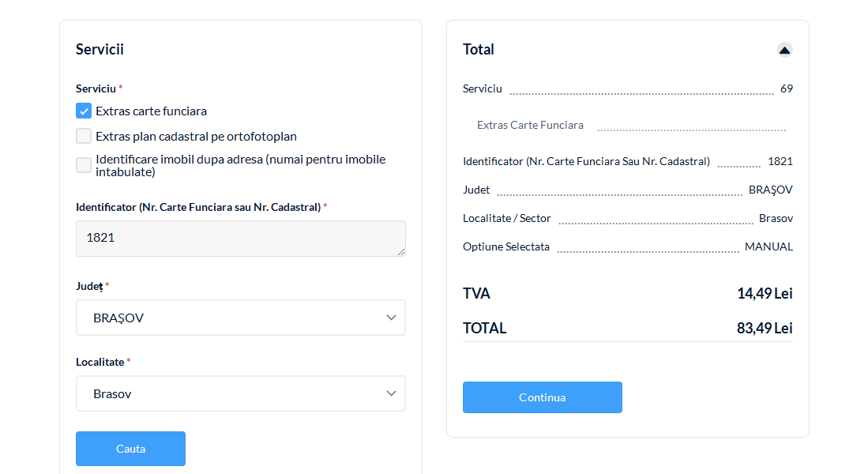
Task: Click the Extras Carte Funciara summary line
Action: tap(530, 125)
